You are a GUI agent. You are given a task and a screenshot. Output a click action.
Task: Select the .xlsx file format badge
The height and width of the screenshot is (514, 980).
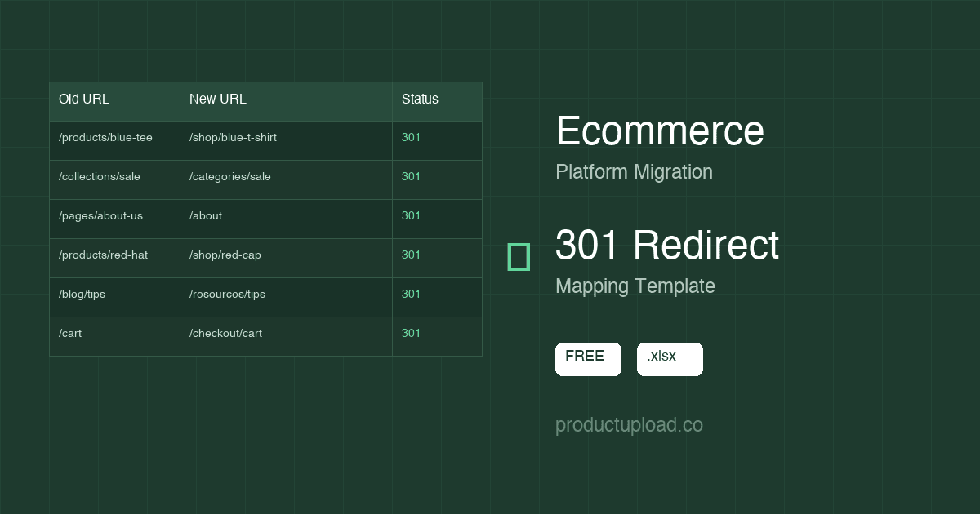point(670,359)
